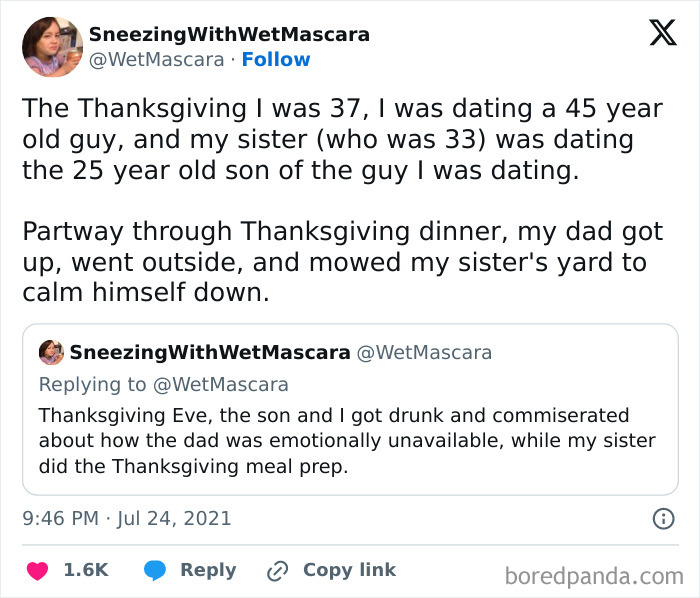
Task: Click the 1.6K likes count
Action: tap(86, 570)
